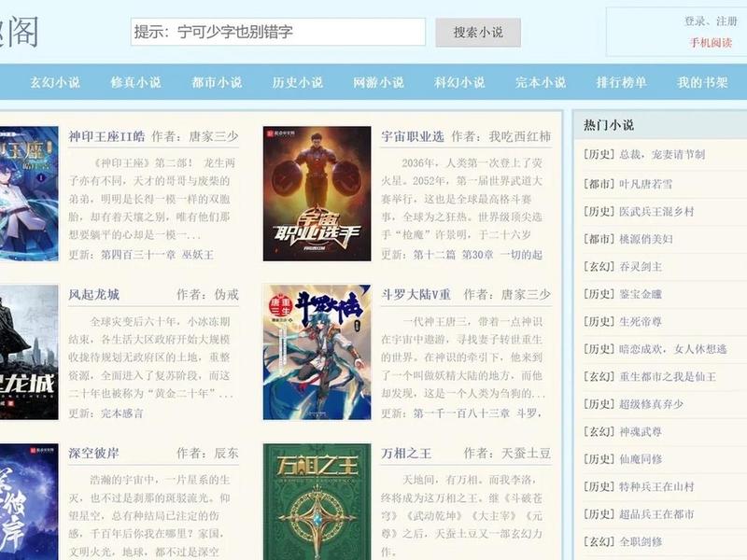Open the 风起龙城 book cover
Screen dimensions: 747x560
[29, 353]
